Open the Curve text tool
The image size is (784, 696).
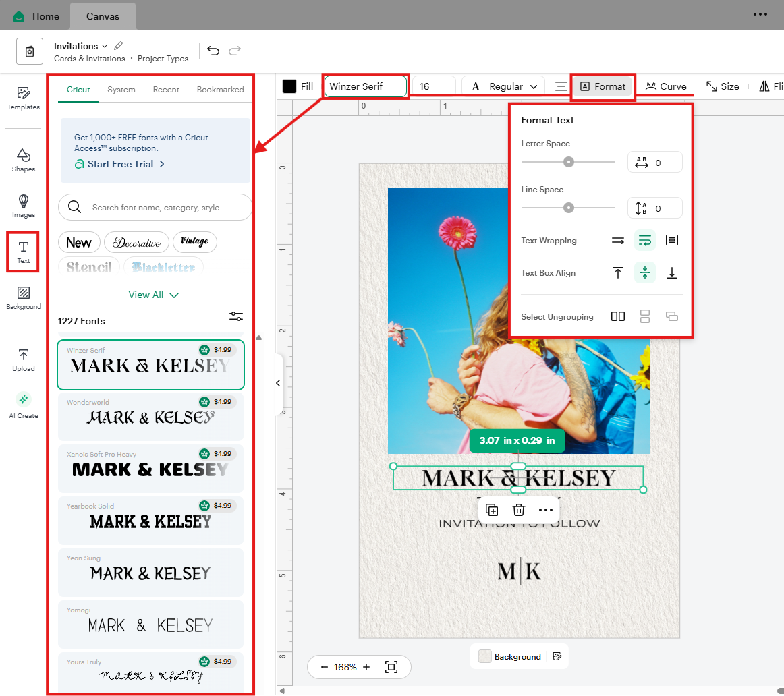(665, 86)
